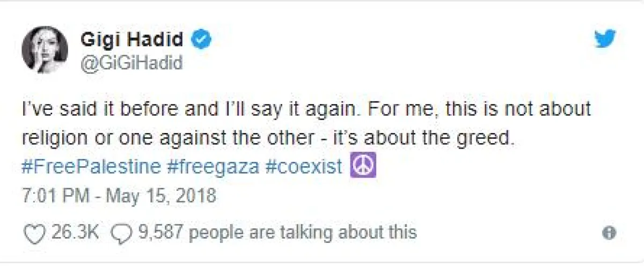Click the blue verified badge
The height and width of the screenshot is (266, 644).
[202, 40]
